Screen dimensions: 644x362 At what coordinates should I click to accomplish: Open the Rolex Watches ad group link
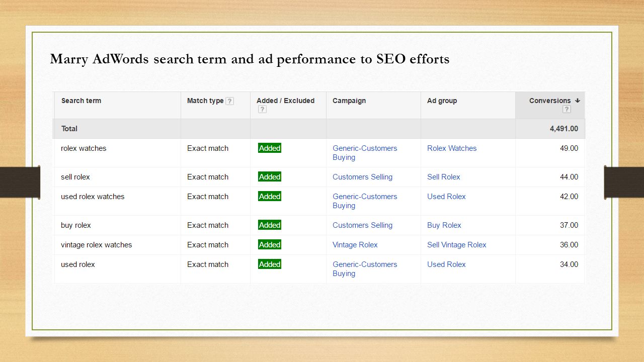tap(452, 148)
